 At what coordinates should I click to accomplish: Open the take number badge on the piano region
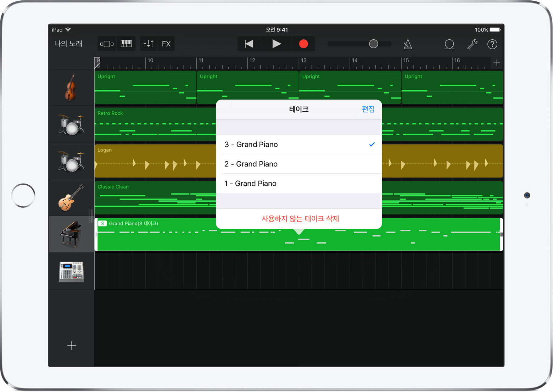(103, 223)
